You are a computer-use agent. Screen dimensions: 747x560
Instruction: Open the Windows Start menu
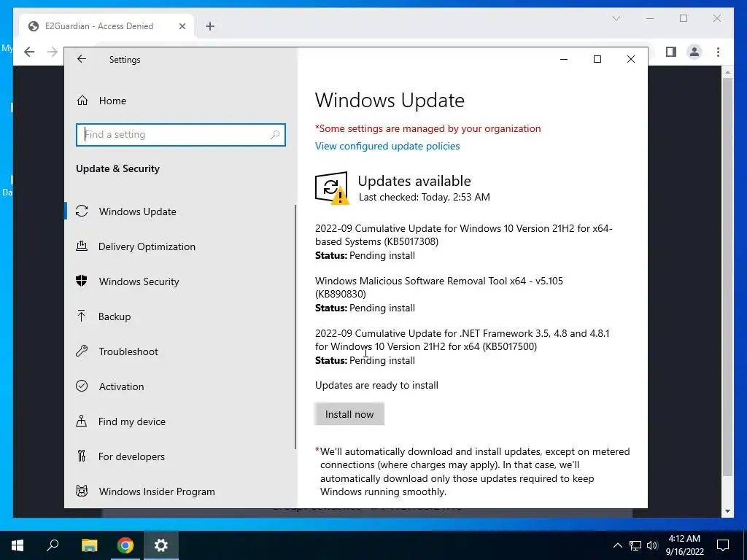click(18, 545)
